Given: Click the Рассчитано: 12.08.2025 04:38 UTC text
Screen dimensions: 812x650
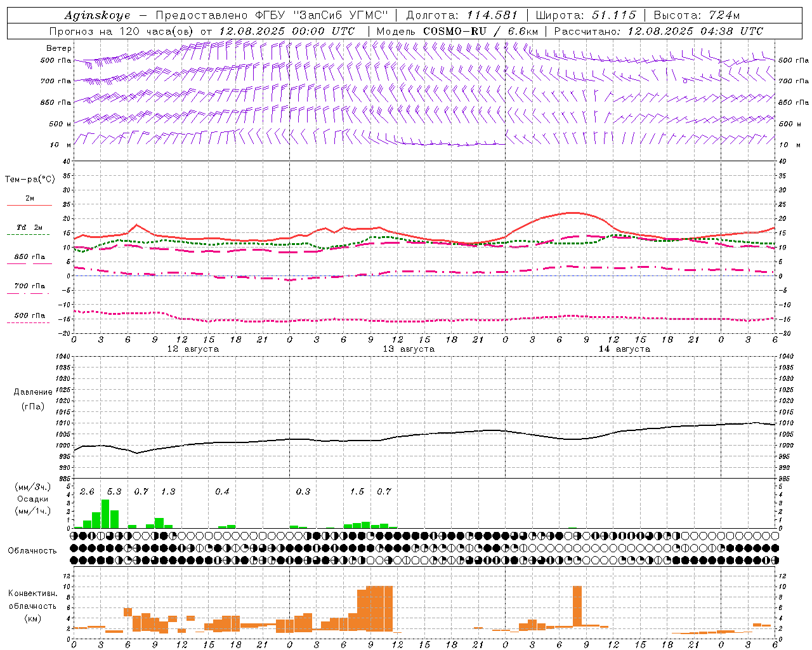Looking at the screenshot, I should (658, 31).
